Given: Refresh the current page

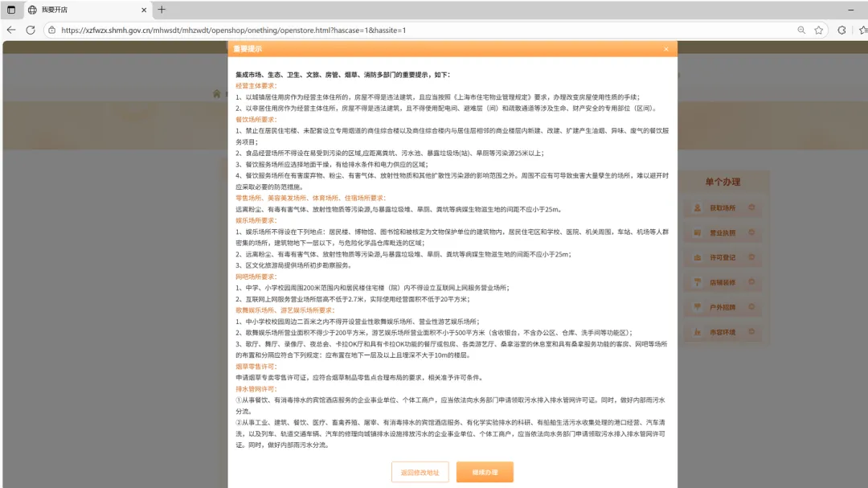Looking at the screenshot, I should click(x=31, y=30).
